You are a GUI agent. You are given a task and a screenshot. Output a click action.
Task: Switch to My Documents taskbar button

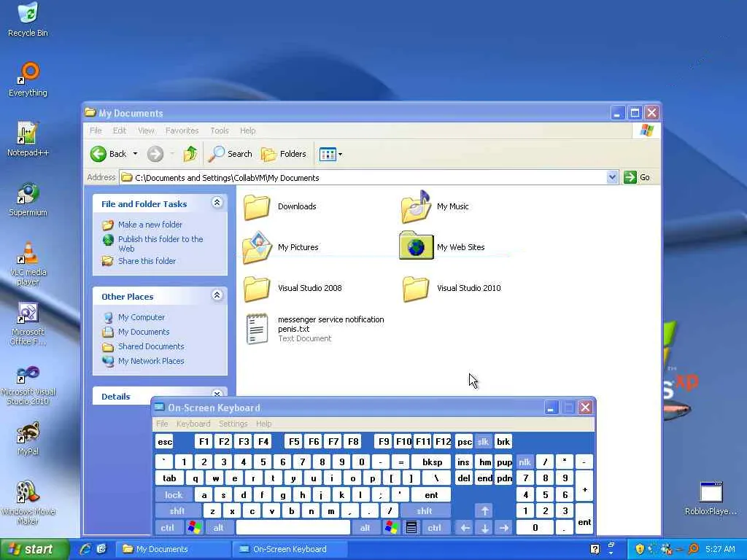click(x=174, y=549)
